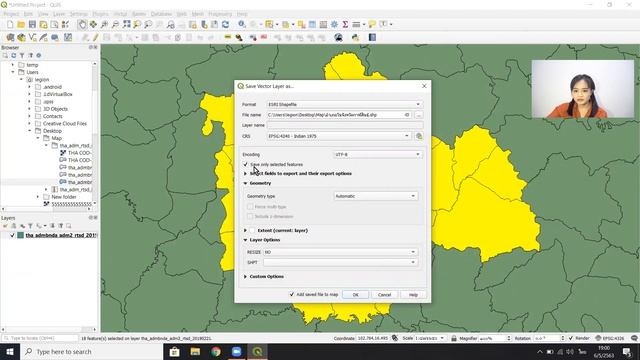The height and width of the screenshot is (360, 640).
Task: Click the Save Project floppy icon
Action: click(32, 24)
